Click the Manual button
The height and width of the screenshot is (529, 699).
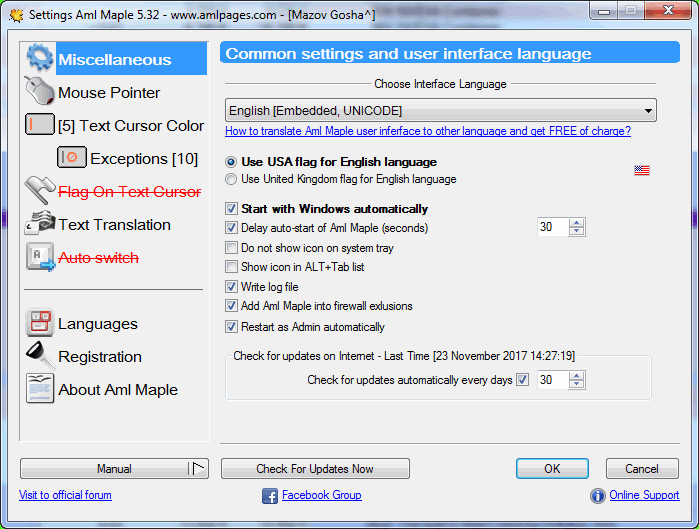click(114, 469)
